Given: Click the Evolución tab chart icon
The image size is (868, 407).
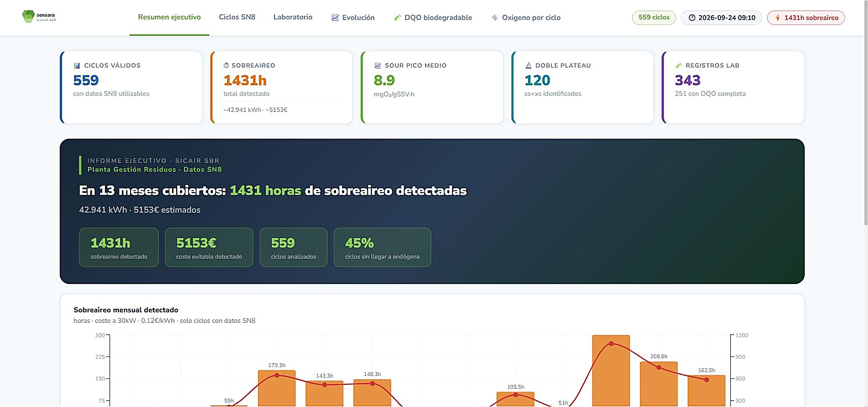Looking at the screenshot, I should click(x=335, y=17).
